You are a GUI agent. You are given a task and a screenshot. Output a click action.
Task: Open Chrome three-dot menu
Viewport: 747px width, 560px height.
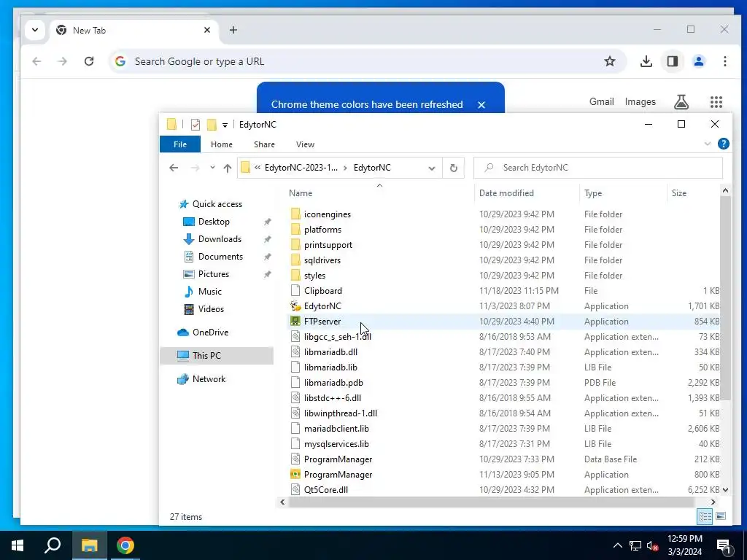[724, 61]
